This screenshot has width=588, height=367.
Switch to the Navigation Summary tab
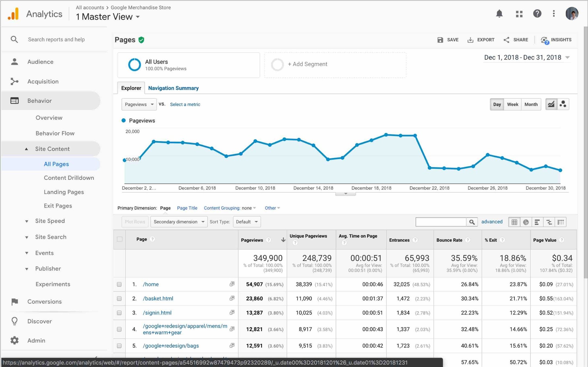[173, 88]
